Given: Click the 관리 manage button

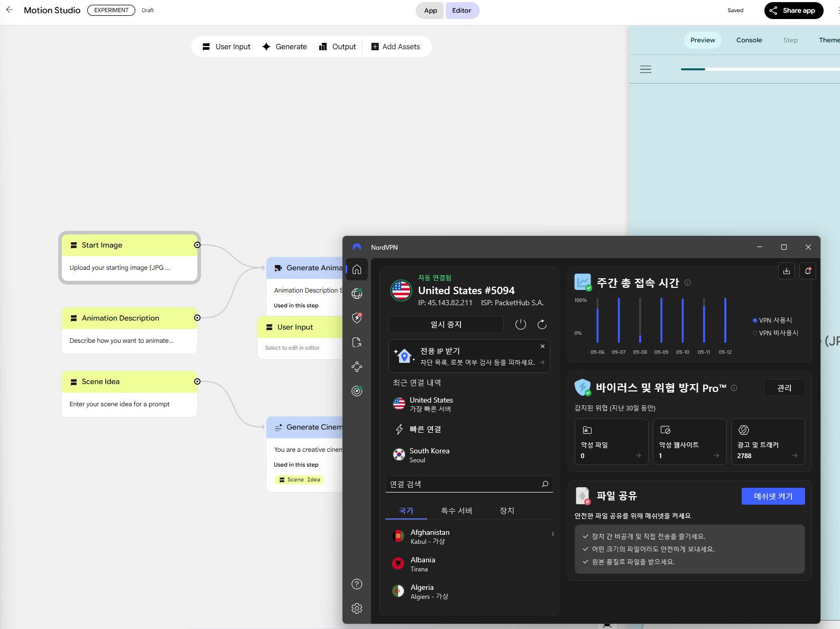Looking at the screenshot, I should [x=784, y=388].
